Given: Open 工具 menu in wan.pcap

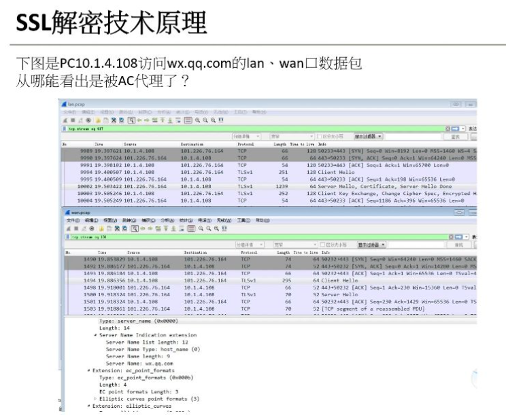Looking at the screenshot, I should [243, 220].
